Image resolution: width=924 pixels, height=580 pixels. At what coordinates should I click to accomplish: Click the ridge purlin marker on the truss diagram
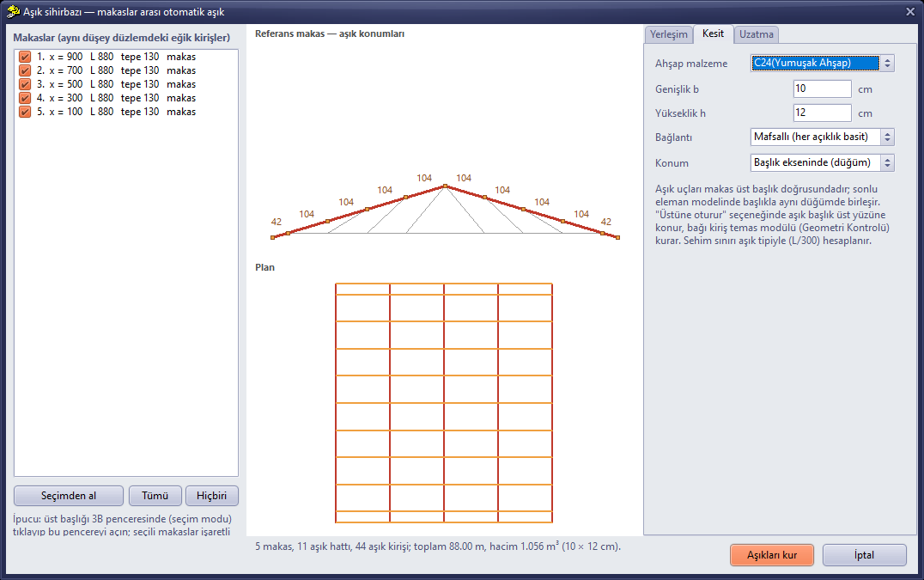[445, 186]
